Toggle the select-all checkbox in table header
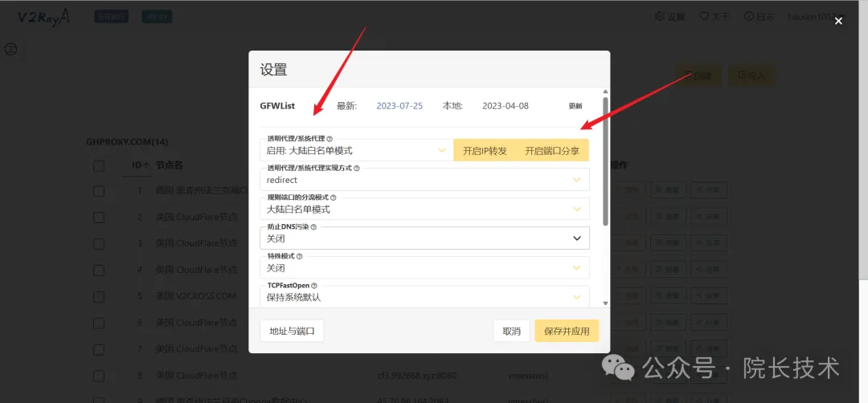 click(x=99, y=165)
